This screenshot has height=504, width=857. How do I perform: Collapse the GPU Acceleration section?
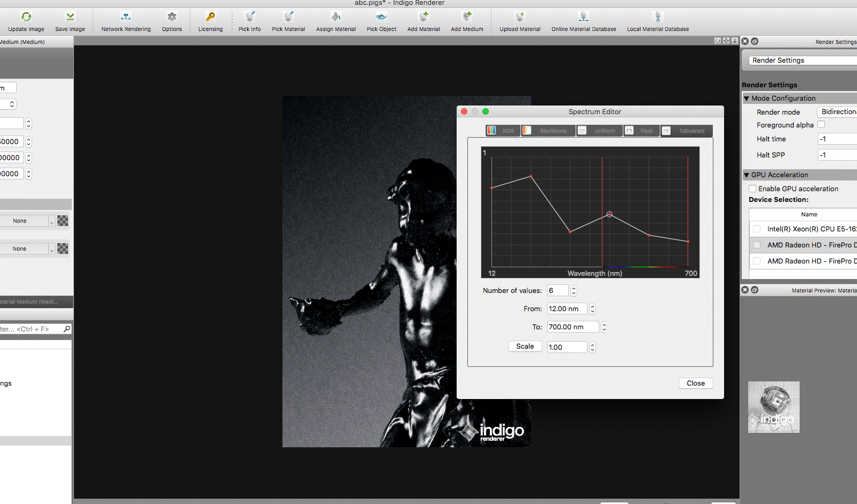747,175
